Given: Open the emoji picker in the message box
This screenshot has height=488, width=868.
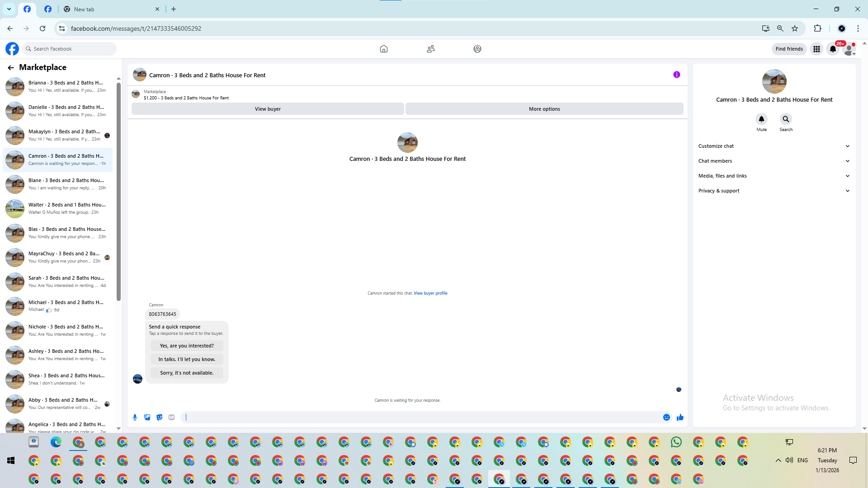Looking at the screenshot, I should pos(666,418).
